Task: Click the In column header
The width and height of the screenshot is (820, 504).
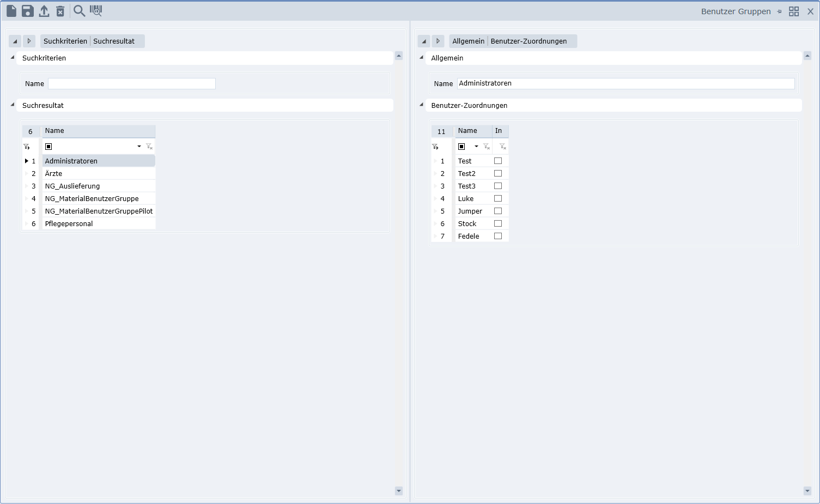Action: pos(500,131)
